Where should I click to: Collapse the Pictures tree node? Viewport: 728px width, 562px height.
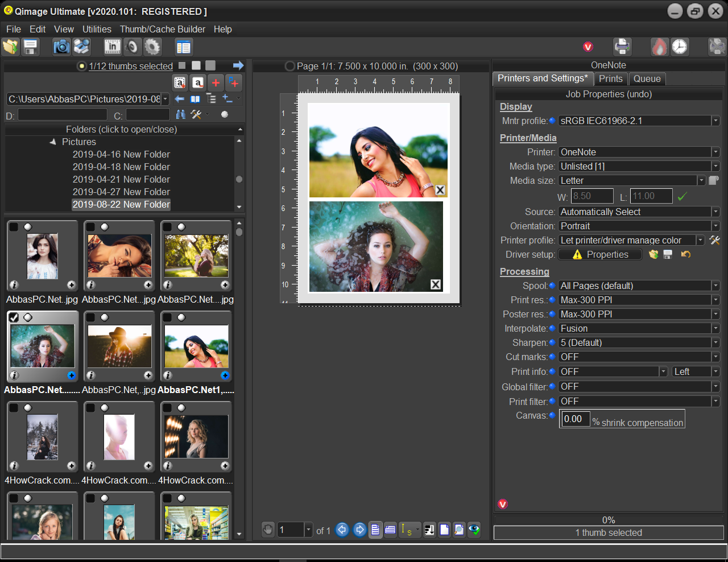tap(53, 142)
